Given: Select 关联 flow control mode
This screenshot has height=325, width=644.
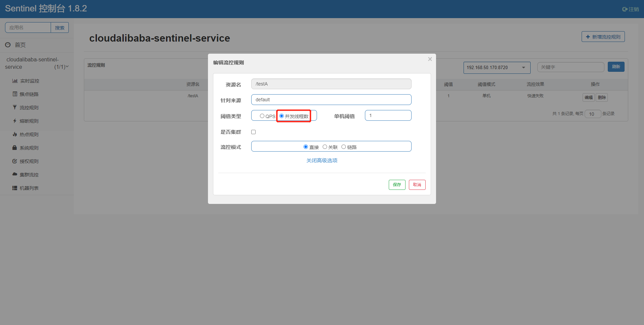Looking at the screenshot, I should click(325, 147).
